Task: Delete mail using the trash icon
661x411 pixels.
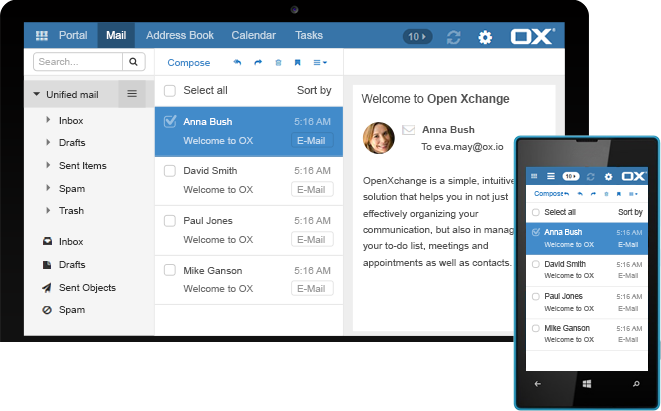Action: (x=278, y=62)
